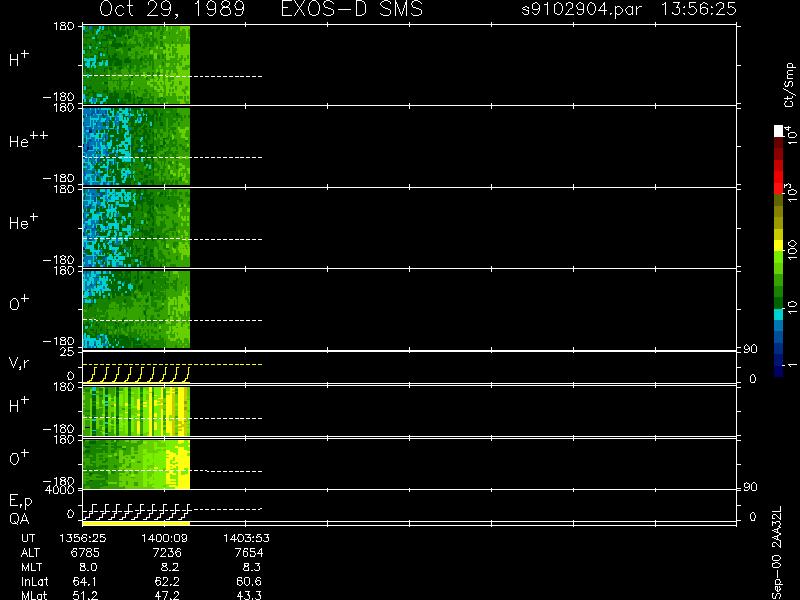Click the He++ spectrogram data panel
This screenshot has width=800, height=600.
pyautogui.click(x=136, y=146)
